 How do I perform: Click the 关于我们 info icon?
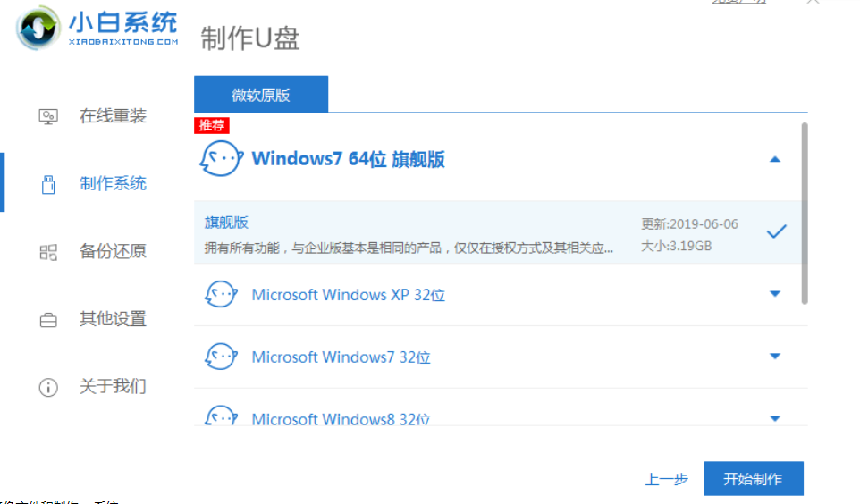[x=48, y=387]
